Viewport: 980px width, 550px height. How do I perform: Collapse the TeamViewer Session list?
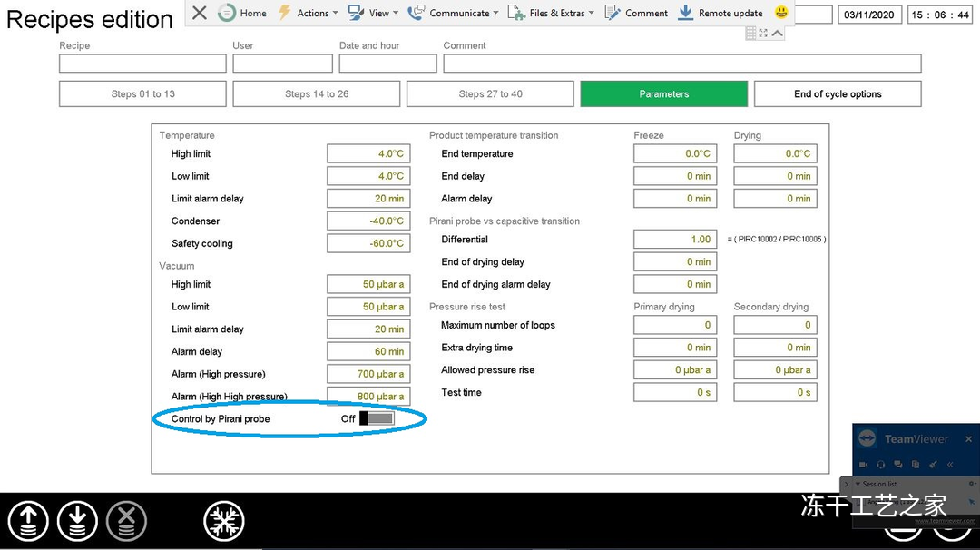(x=858, y=484)
